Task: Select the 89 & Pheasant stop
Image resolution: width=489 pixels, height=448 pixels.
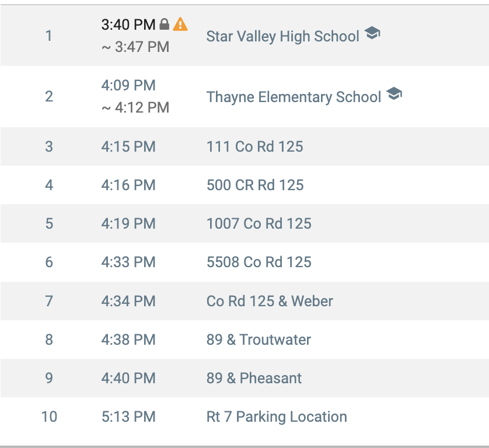Action: pyautogui.click(x=254, y=378)
